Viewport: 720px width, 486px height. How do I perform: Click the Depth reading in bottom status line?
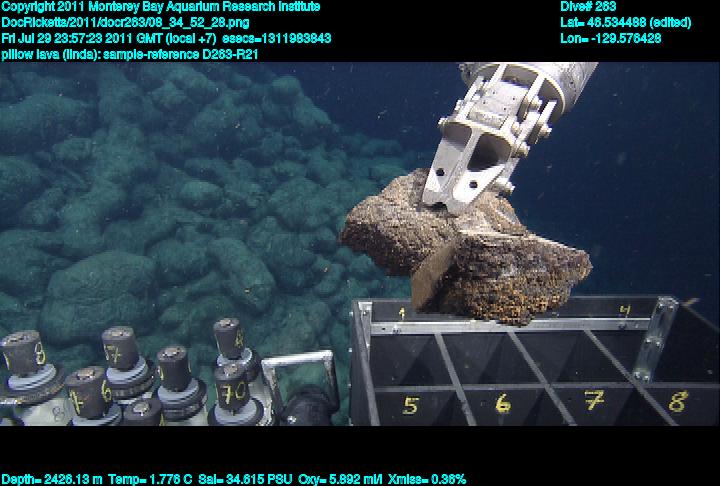point(48,479)
